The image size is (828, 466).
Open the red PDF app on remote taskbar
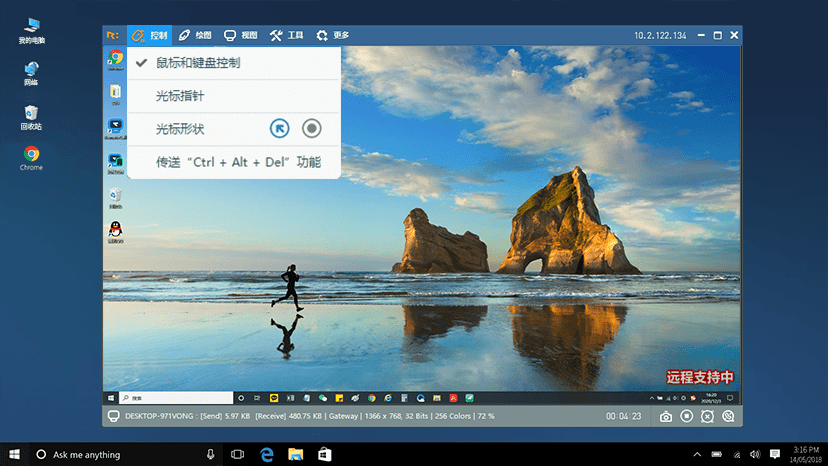(x=453, y=398)
